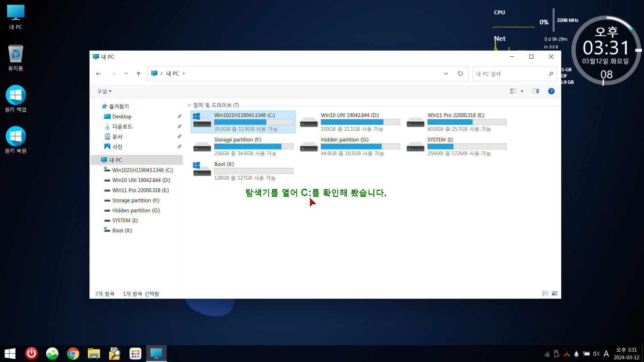Click 35.0GB 중 11.9GB 사용 가능 text
The height and width of the screenshot is (362, 644).
pyautogui.click(x=246, y=129)
